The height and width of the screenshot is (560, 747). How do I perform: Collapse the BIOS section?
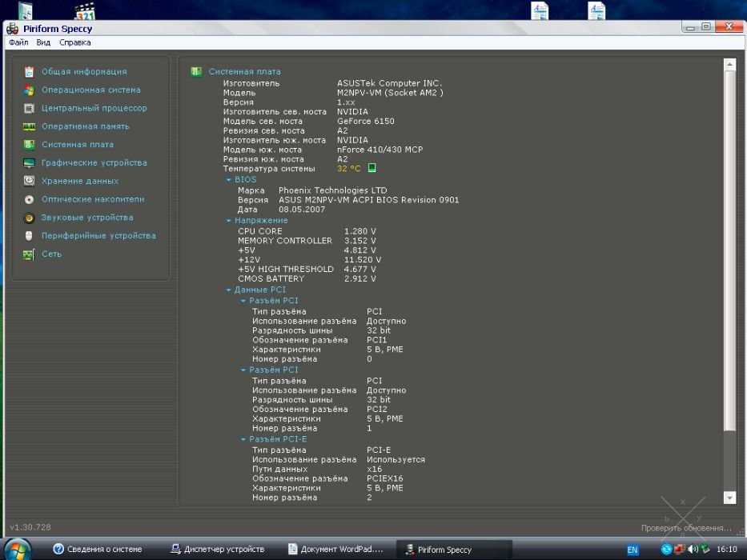(229, 179)
